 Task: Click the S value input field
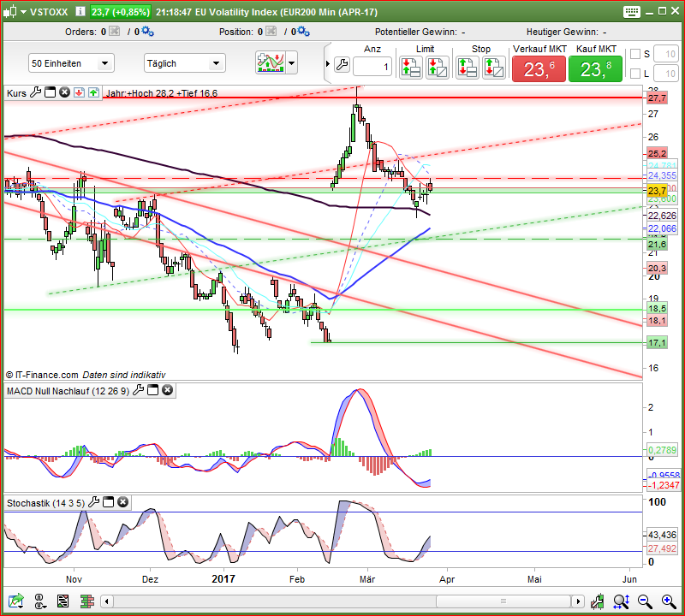click(x=666, y=54)
